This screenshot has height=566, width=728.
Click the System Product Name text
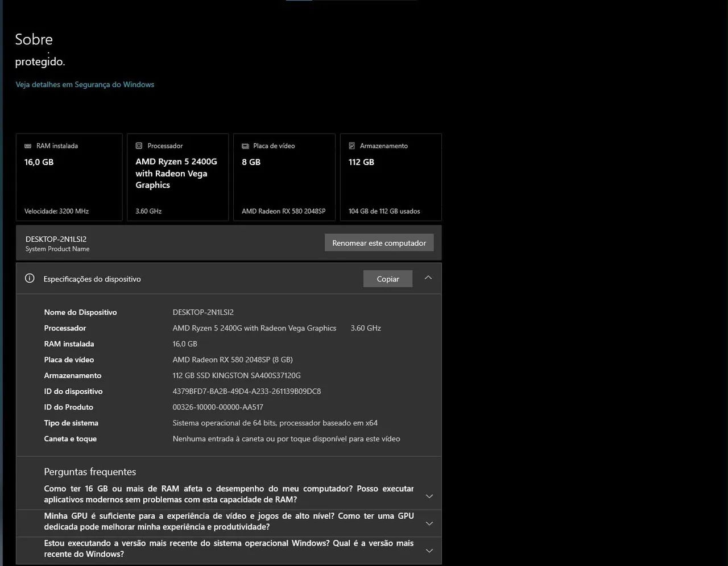[57, 249]
